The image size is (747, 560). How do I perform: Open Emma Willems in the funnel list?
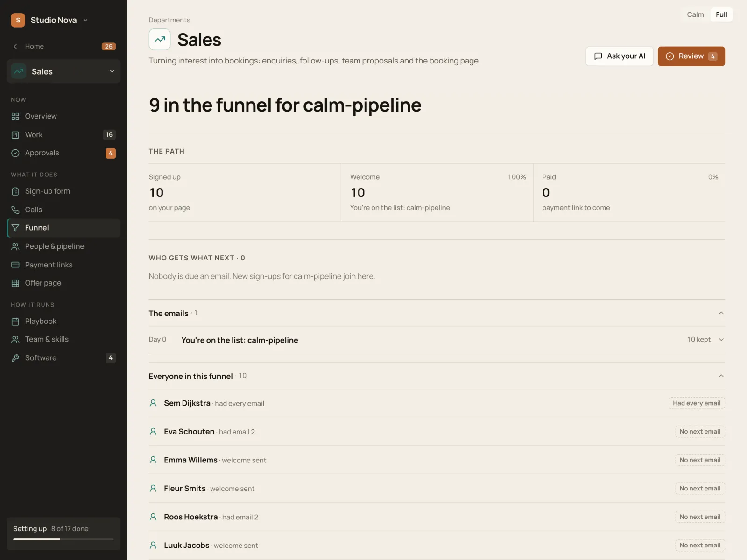pyautogui.click(x=437, y=460)
